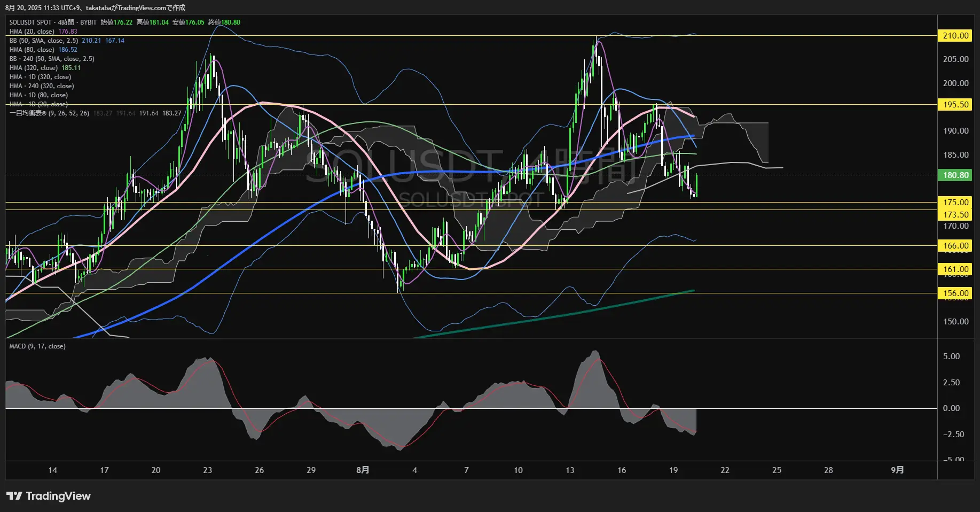Click the 0.00 tick on MACD axis
980x512 pixels.
click(x=951, y=408)
